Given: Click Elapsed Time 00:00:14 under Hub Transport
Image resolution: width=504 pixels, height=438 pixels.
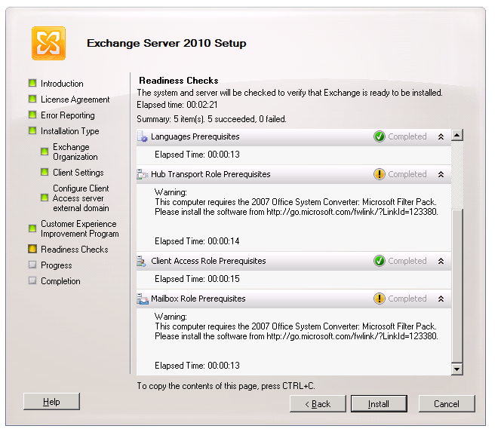Looking at the screenshot, I should (x=197, y=241).
